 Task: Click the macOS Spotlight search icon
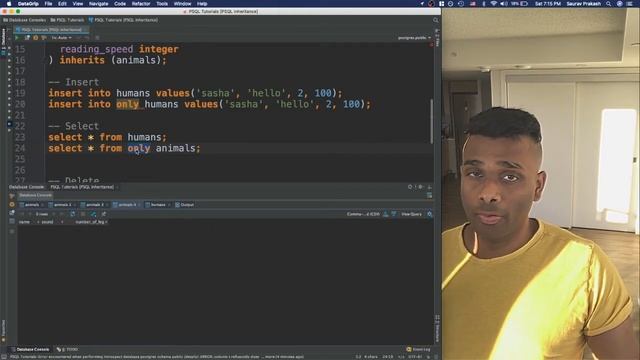pyautogui.click(x=609, y=4)
